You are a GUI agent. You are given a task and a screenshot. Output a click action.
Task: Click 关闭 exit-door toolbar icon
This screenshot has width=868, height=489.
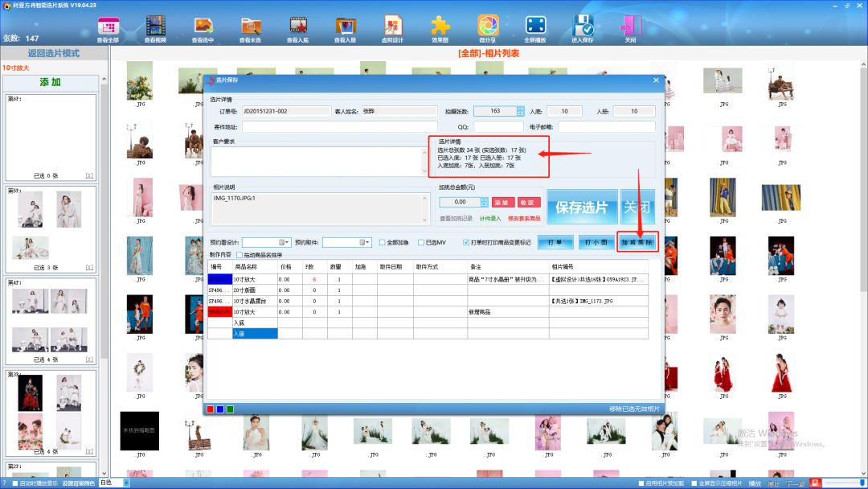coord(630,29)
